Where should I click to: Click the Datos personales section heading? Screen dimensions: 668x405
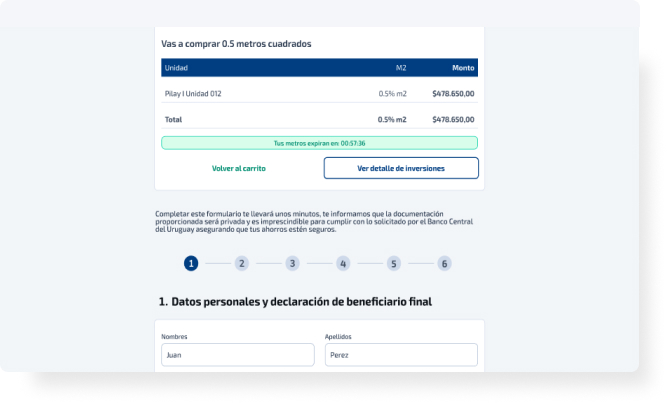coord(295,302)
